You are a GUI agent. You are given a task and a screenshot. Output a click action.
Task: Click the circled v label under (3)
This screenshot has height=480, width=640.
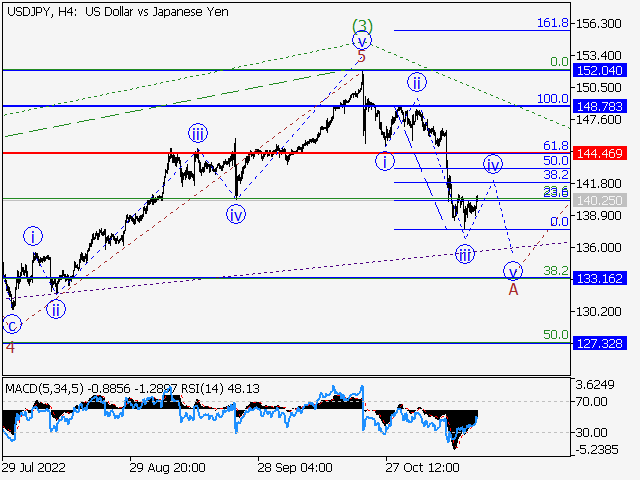point(362,41)
